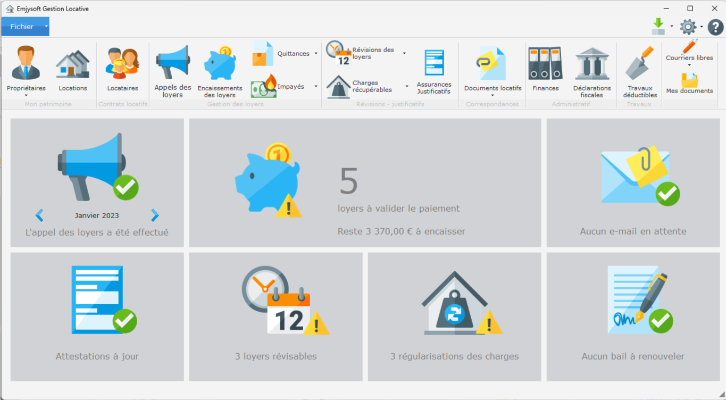Screen dimensions: 726x400
Task: Open Déclarations fiscales
Action: point(592,70)
